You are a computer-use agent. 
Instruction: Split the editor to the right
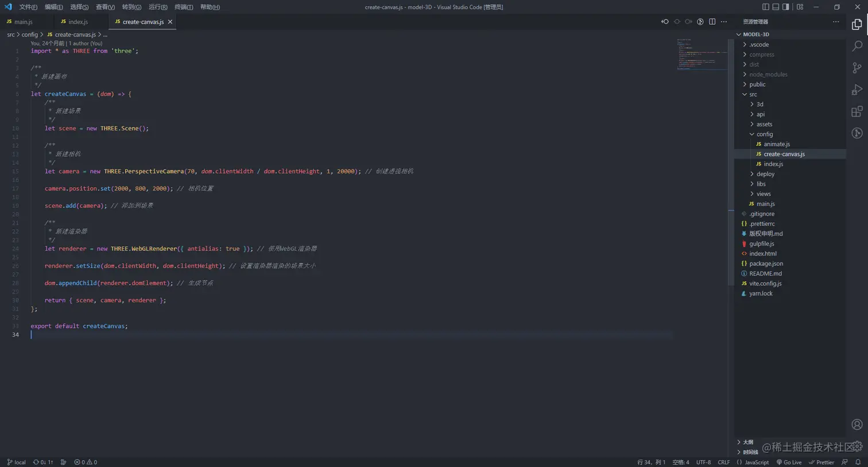click(x=712, y=22)
